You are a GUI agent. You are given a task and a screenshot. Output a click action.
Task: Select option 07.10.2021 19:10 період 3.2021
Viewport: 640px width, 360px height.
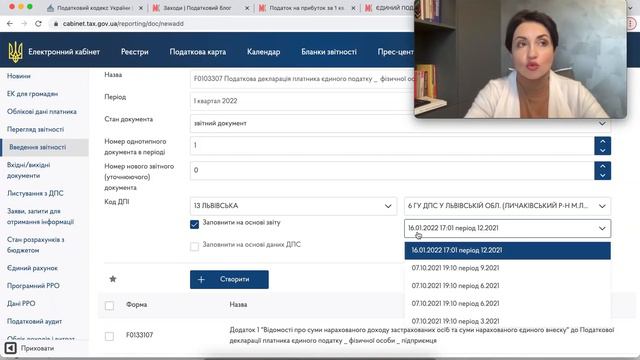tap(507, 321)
